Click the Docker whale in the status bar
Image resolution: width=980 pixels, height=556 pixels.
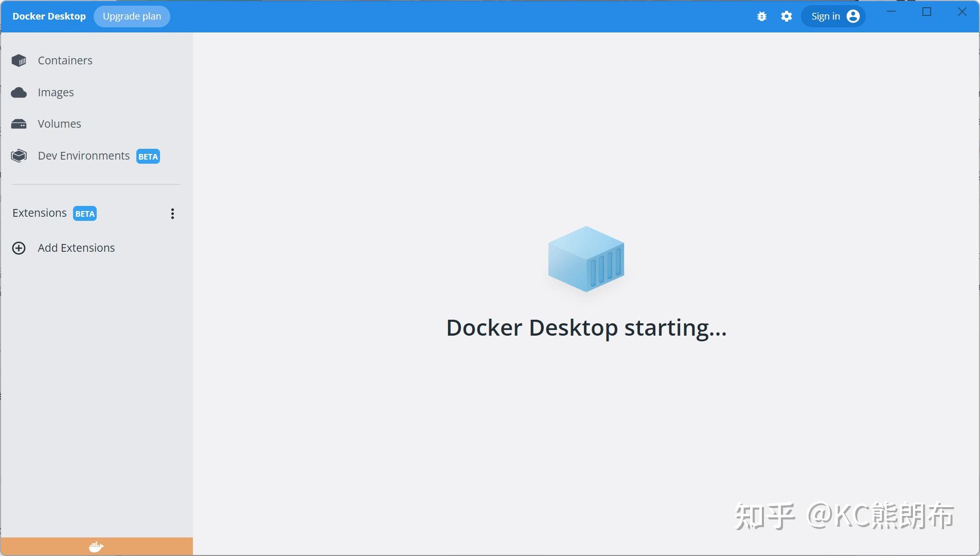(96, 546)
